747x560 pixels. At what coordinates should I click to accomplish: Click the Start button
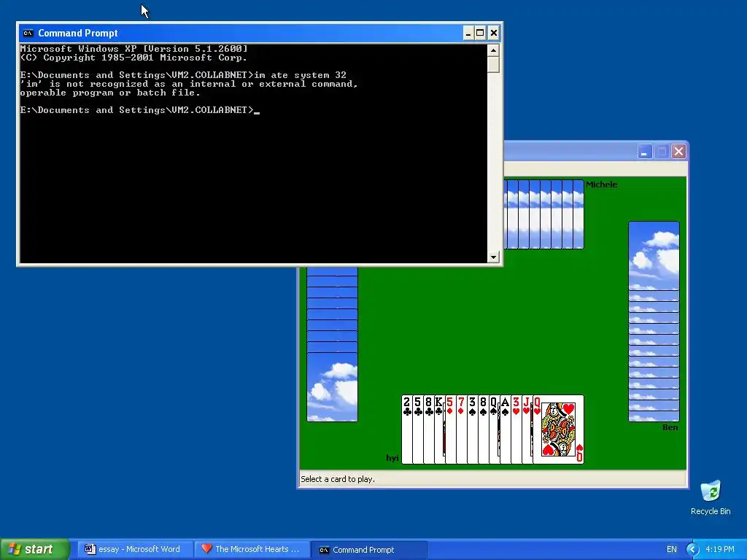pos(35,549)
